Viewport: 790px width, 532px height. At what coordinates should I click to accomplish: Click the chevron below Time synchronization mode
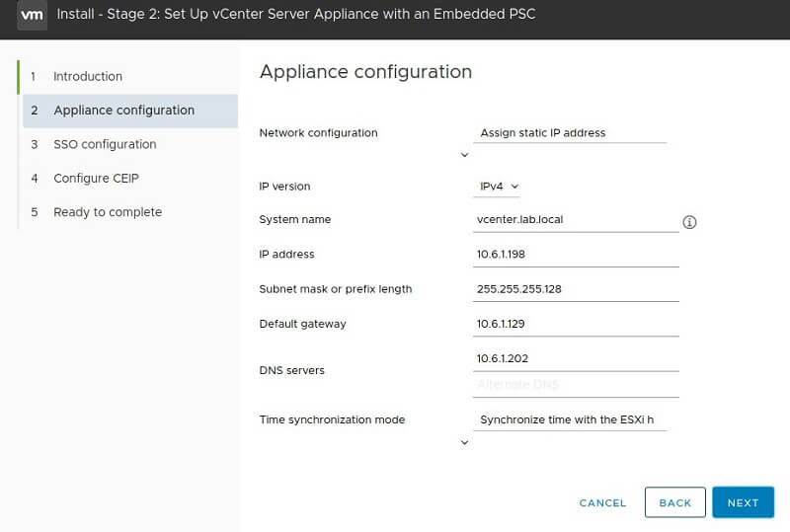[x=464, y=443]
